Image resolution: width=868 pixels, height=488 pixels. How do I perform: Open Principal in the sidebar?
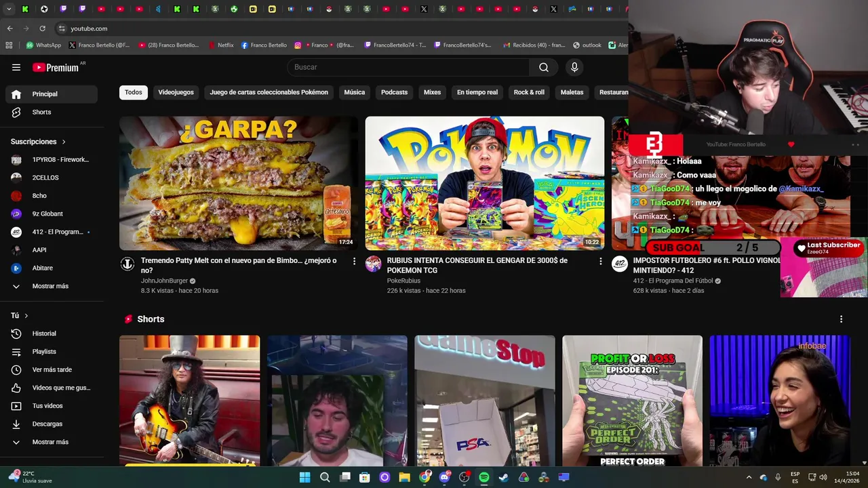point(52,94)
